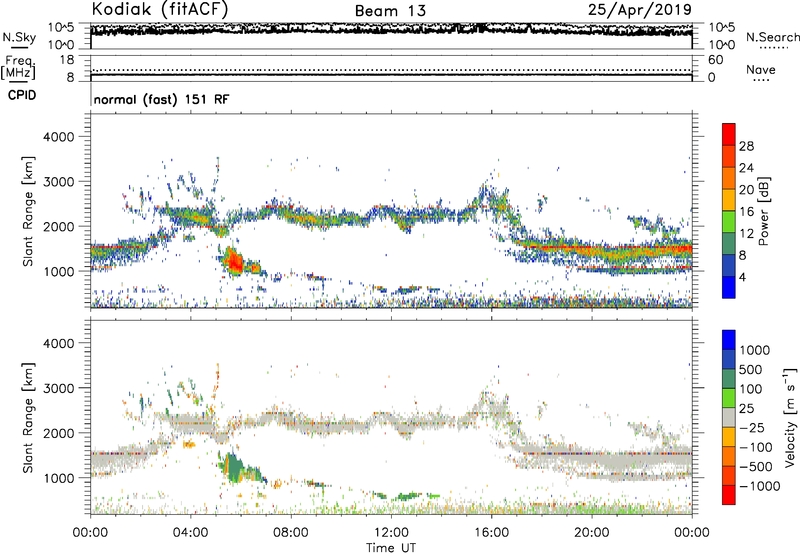This screenshot has width=800, height=554.
Task: Select the 'Beam 13' heading
Action: pos(390,11)
